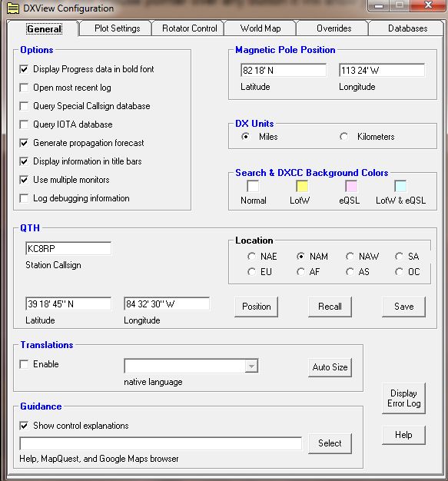Click the yellow LotW color swatch

tap(302, 186)
